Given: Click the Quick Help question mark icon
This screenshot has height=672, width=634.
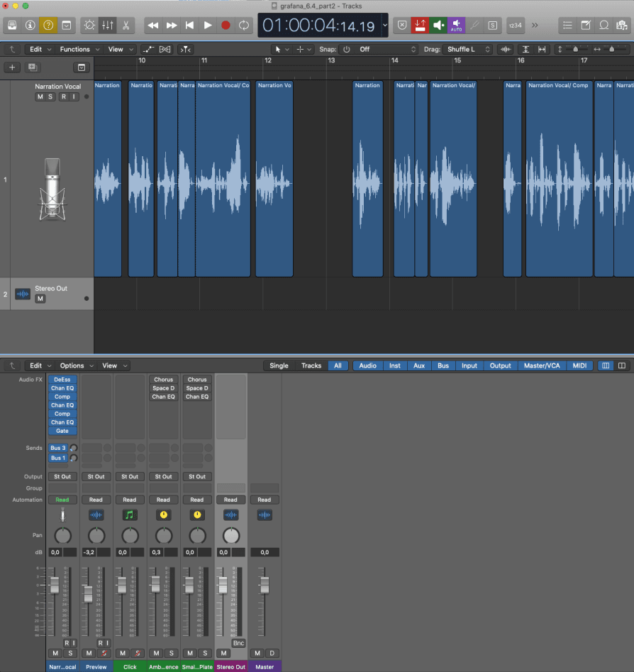Looking at the screenshot, I should point(49,25).
